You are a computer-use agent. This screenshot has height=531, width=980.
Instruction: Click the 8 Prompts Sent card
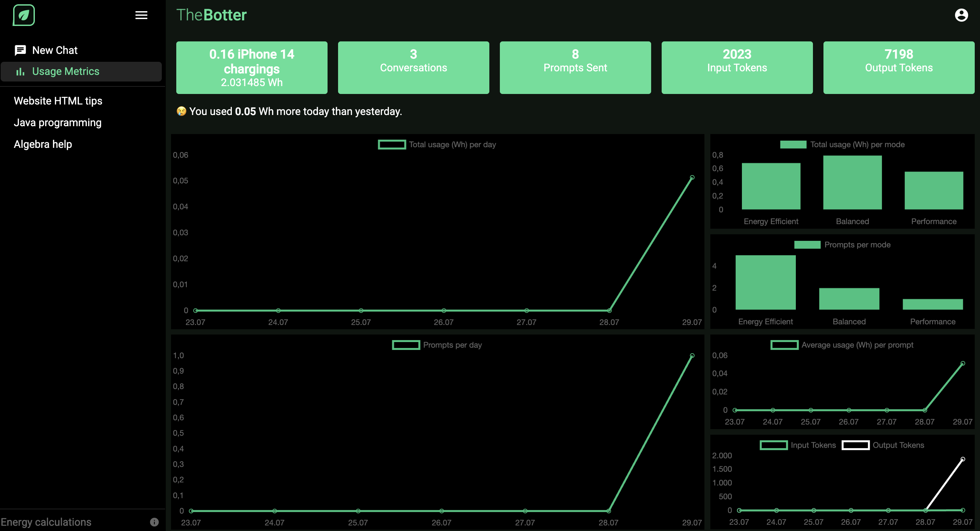(575, 68)
